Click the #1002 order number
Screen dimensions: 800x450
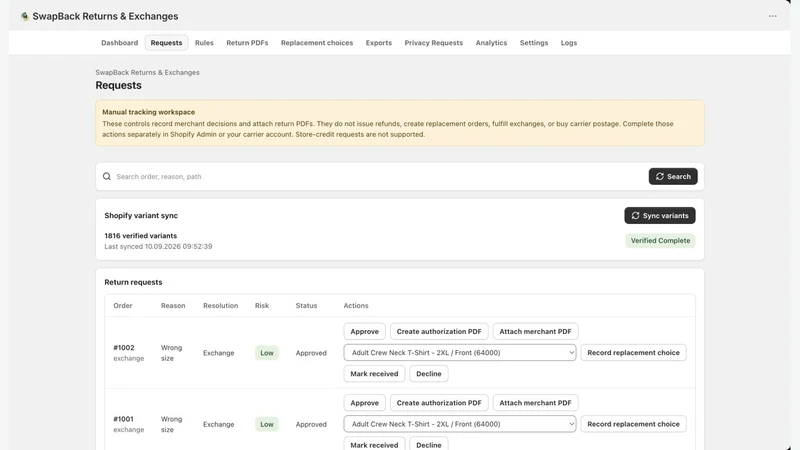pos(124,348)
